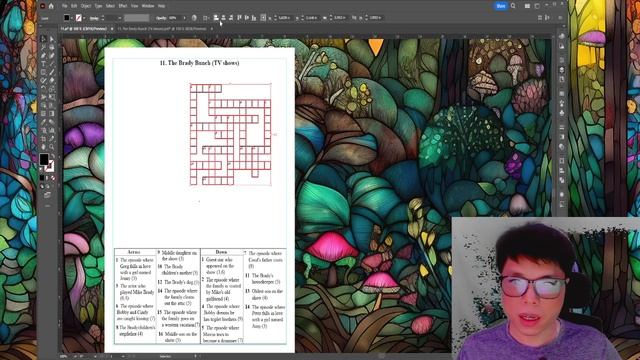The height and width of the screenshot is (360, 640).
Task: Select the Scale tool
Action: [51, 89]
